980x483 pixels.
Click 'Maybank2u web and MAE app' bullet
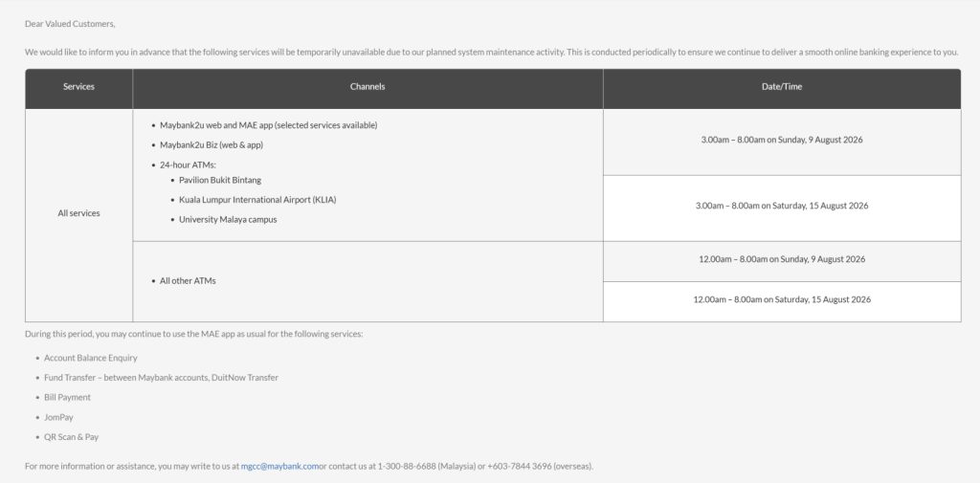pos(268,125)
